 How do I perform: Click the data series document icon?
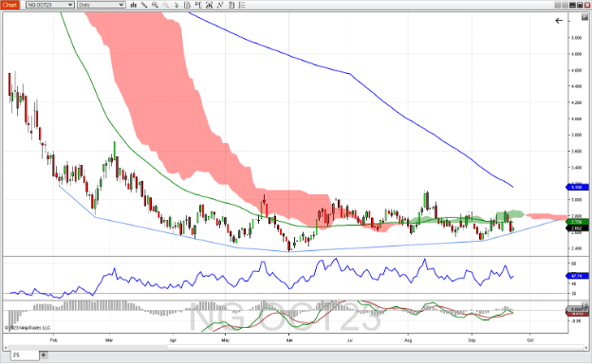click(x=231, y=5)
